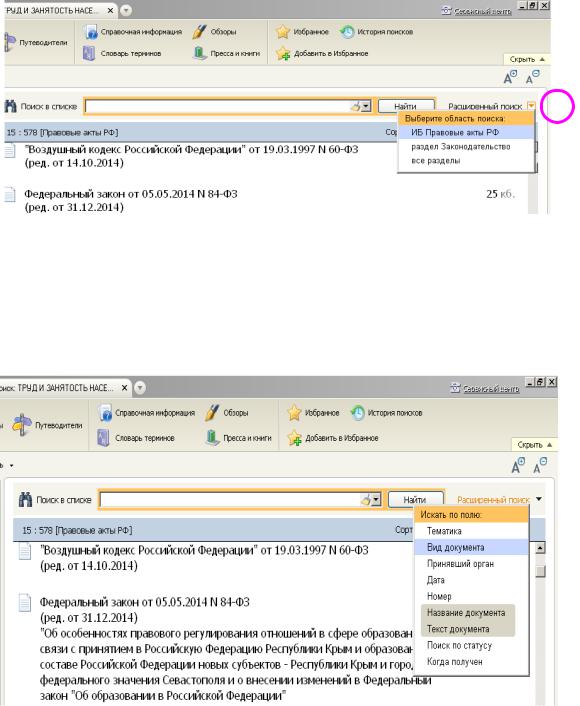580x706 pixels.
Task: Expand Расширенный поиск orange arrow in upper window
Action: coord(531,106)
